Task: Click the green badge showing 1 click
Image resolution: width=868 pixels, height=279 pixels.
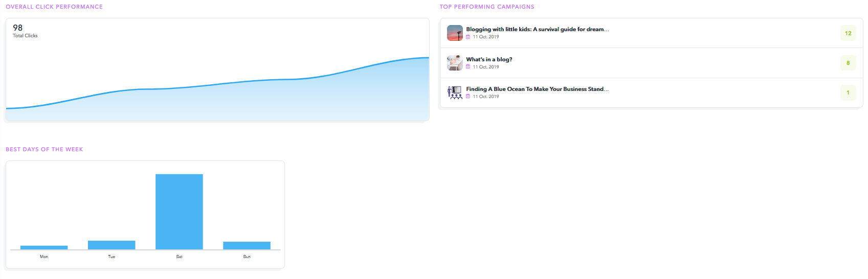Action: [x=848, y=92]
